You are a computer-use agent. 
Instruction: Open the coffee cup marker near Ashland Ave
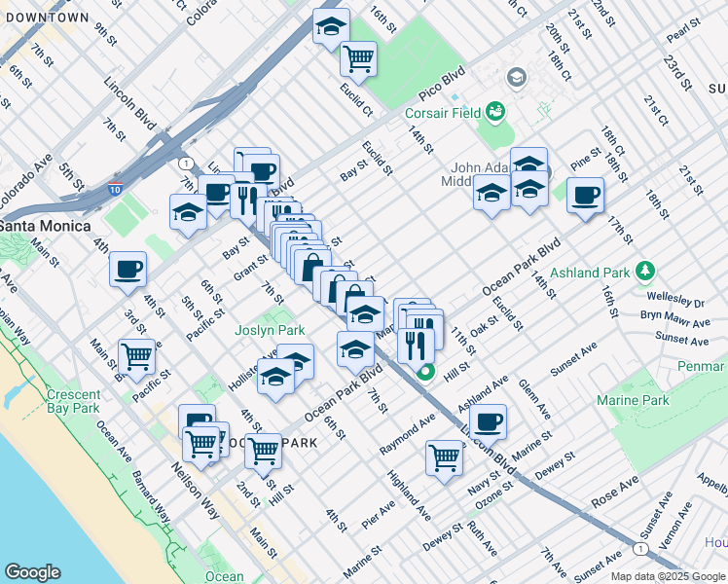click(x=488, y=423)
